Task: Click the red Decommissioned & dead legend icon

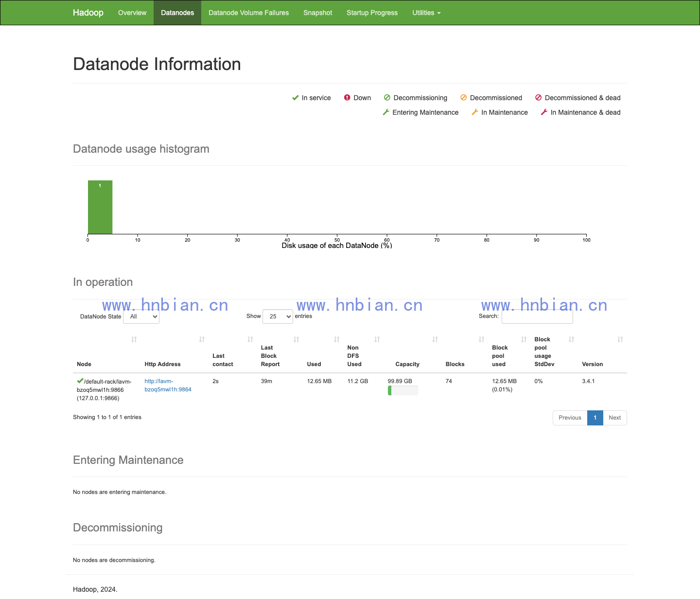Action: [x=538, y=98]
